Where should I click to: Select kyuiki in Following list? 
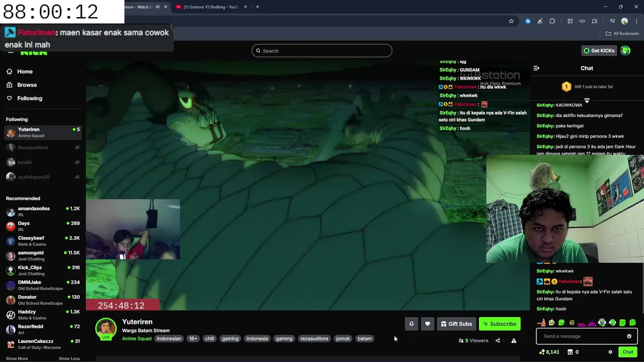pyautogui.click(x=43, y=162)
